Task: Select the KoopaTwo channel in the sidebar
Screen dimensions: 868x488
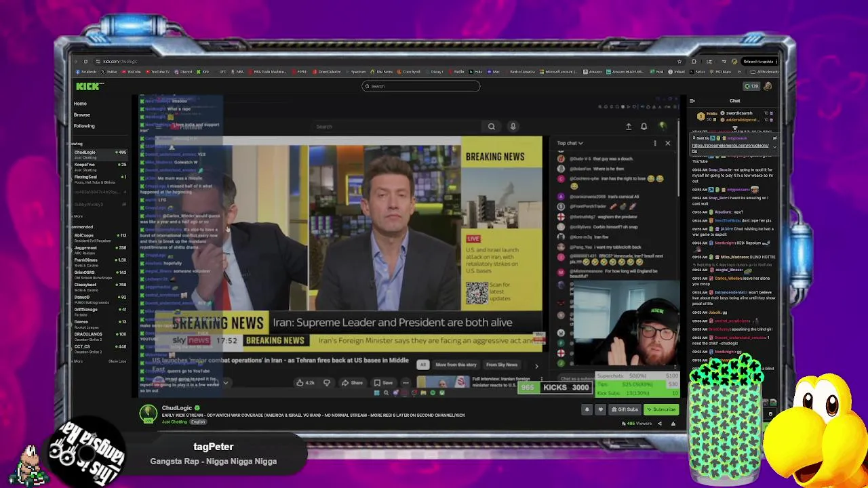Action: coord(100,166)
